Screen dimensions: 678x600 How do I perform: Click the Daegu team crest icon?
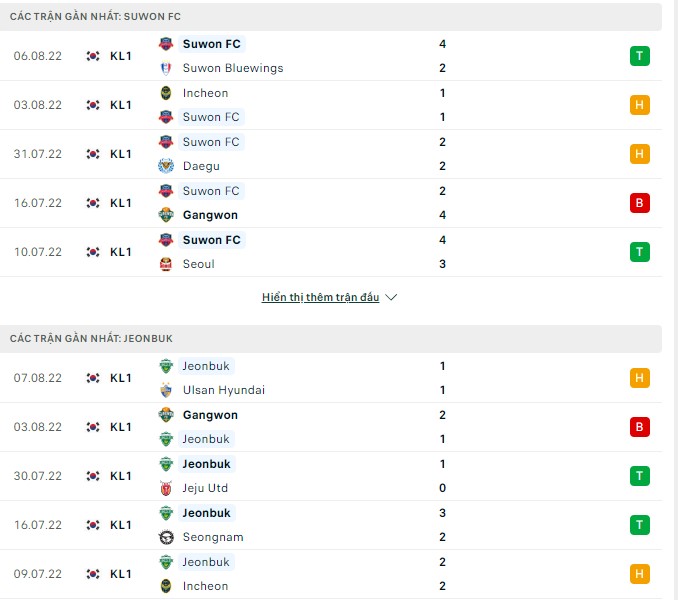(166, 166)
